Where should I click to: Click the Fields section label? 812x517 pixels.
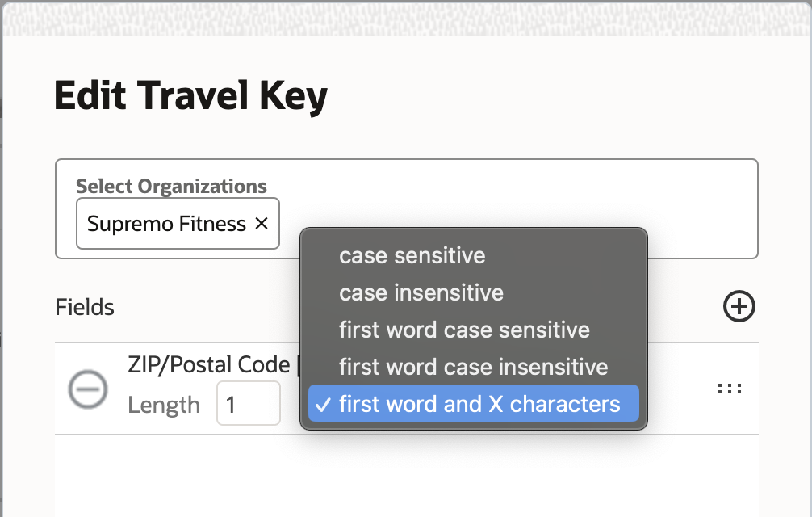[85, 308]
